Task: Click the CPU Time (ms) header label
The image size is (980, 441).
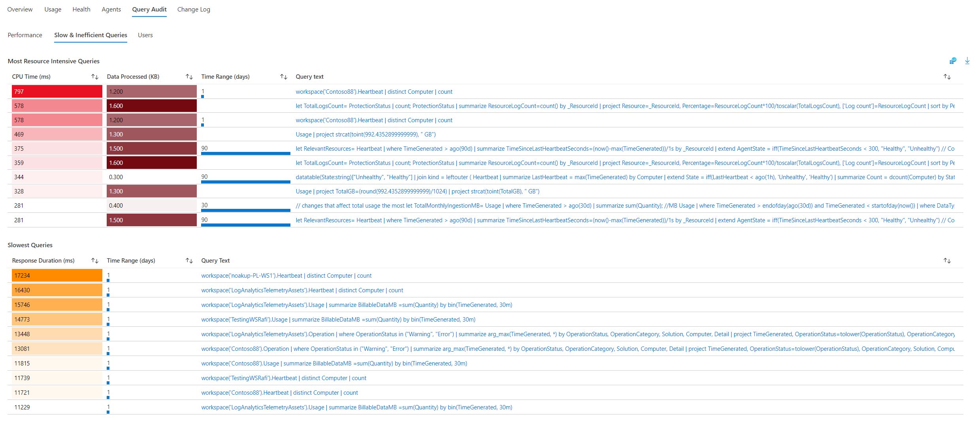Action: pyautogui.click(x=31, y=77)
